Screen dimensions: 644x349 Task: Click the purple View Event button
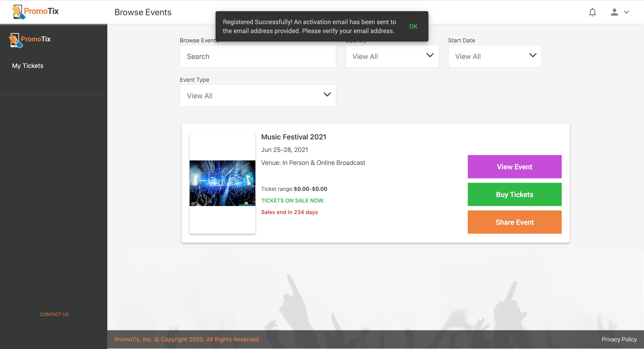pyautogui.click(x=515, y=167)
